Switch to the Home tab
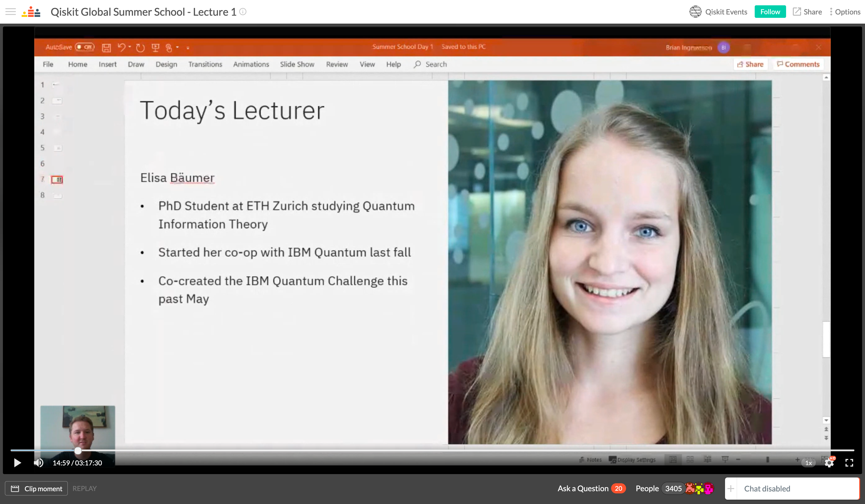865x504 pixels. click(x=77, y=64)
